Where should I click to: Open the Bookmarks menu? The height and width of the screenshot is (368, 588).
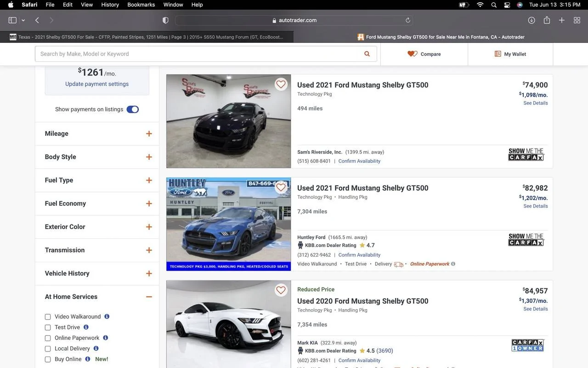tap(141, 5)
